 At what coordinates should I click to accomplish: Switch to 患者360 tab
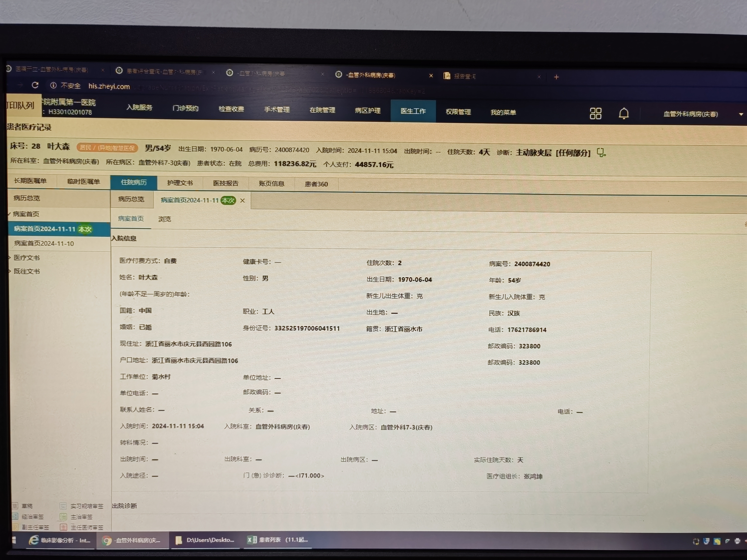[x=316, y=184]
